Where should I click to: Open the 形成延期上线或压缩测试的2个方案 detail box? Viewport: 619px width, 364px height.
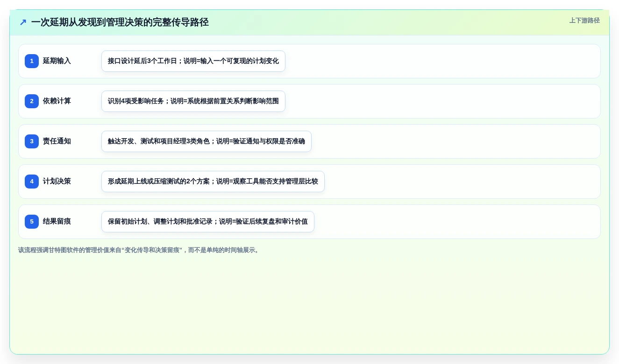tap(213, 182)
